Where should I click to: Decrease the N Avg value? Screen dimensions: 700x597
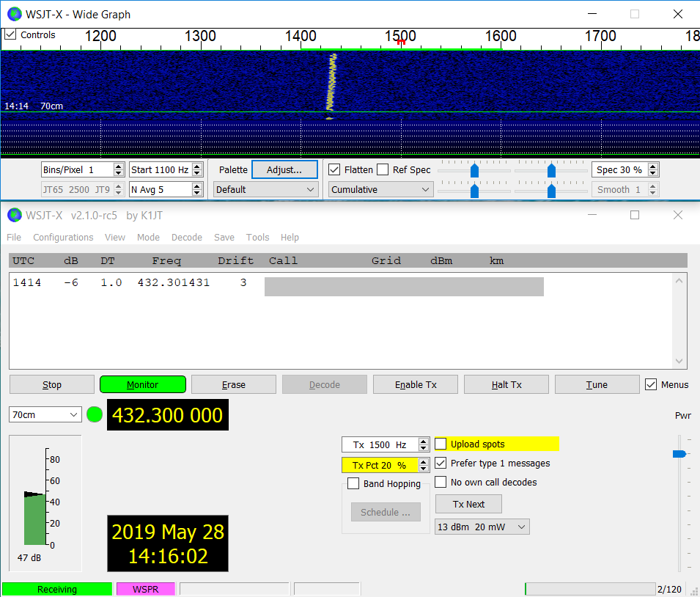pos(197,193)
